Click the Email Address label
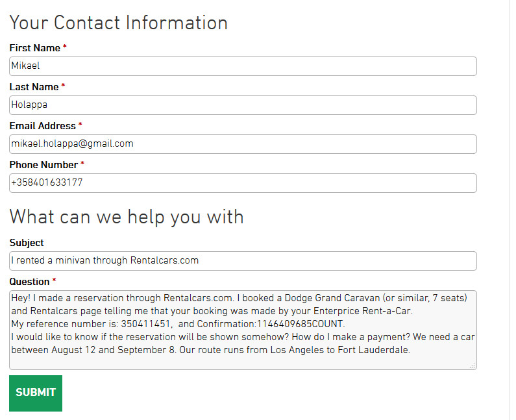Image resolution: width=516 pixels, height=420 pixels. [x=42, y=126]
